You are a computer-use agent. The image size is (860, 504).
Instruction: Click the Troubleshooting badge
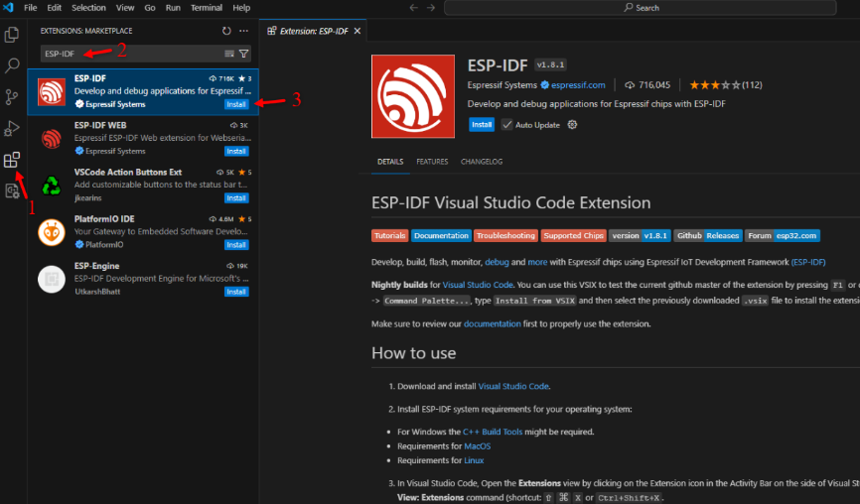click(x=505, y=235)
